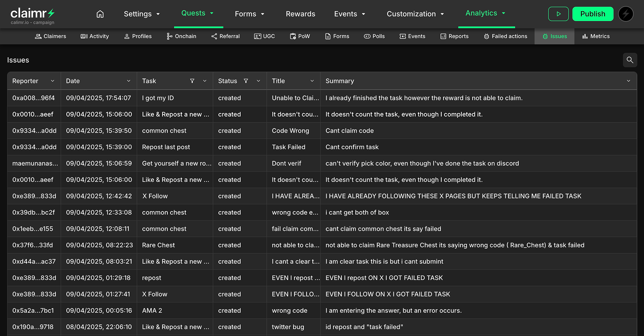Expand the Customization menu
The width and height of the screenshot is (644, 336).
pyautogui.click(x=416, y=14)
